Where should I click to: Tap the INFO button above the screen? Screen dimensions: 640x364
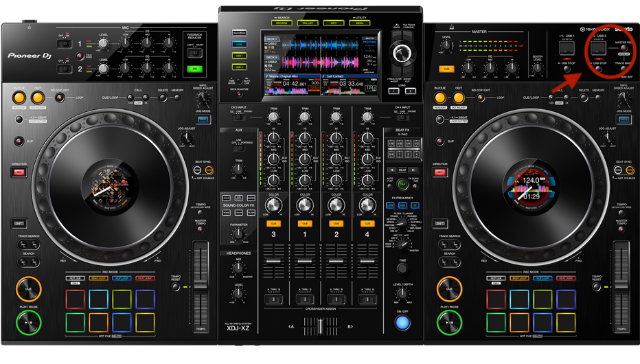tap(334, 23)
